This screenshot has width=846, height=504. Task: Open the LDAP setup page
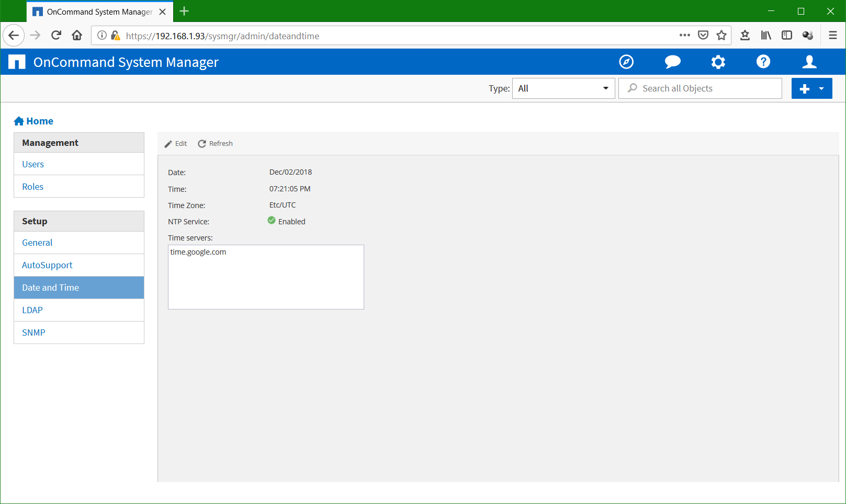pos(79,310)
